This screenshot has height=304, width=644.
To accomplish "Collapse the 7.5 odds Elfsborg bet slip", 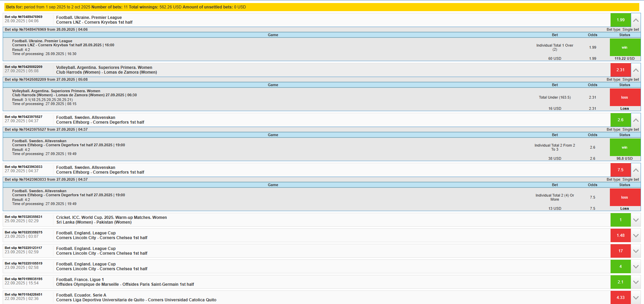I will [x=636, y=170].
